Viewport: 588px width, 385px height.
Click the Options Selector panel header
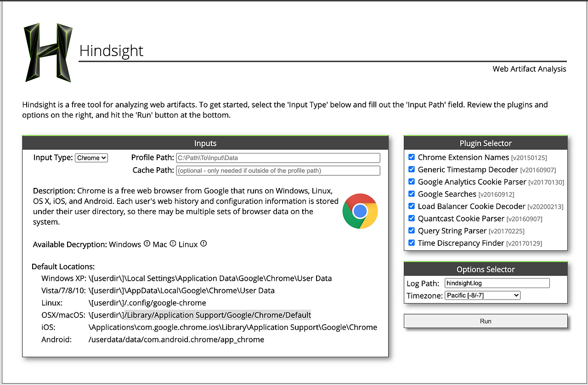pos(486,269)
